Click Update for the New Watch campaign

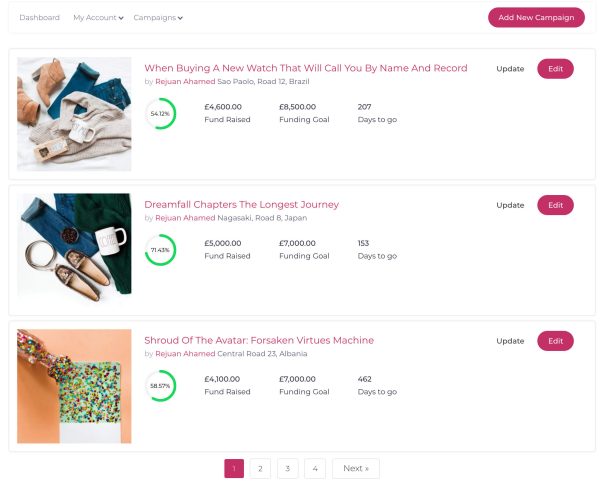coord(510,68)
